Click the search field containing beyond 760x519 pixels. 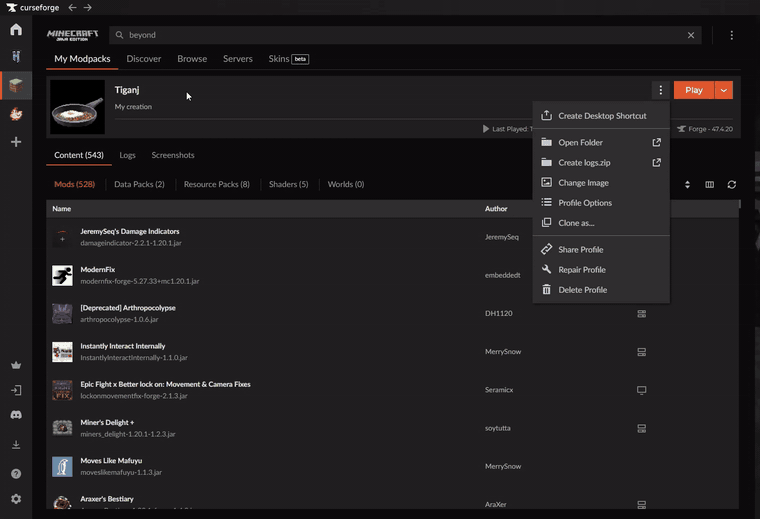pyautogui.click(x=405, y=35)
